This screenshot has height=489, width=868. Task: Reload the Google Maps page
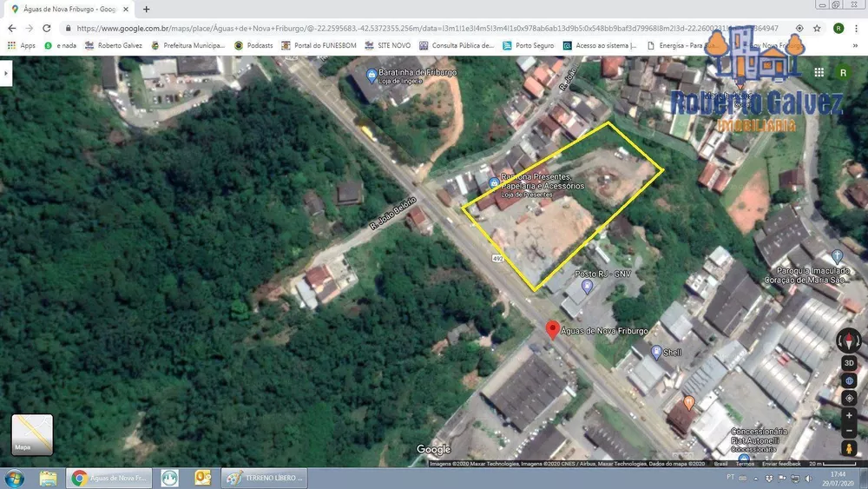47,29
